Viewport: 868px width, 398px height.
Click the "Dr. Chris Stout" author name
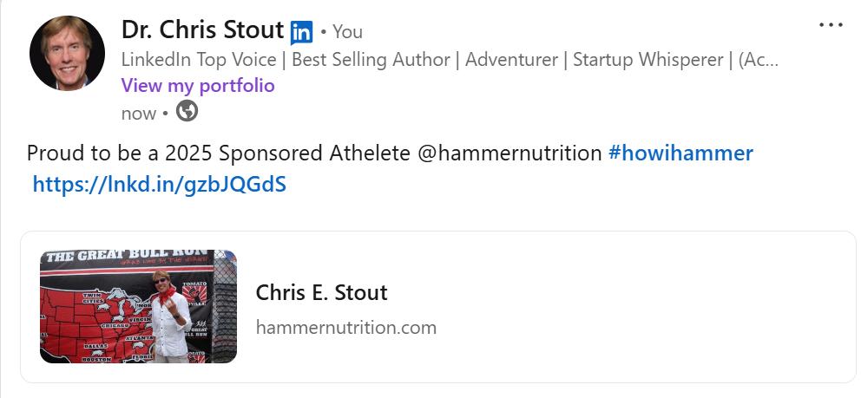(x=202, y=30)
